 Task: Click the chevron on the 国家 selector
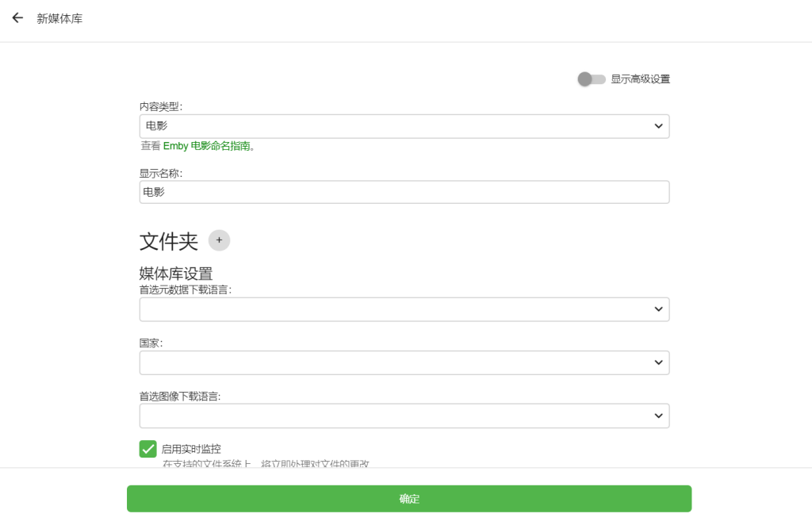tap(657, 362)
